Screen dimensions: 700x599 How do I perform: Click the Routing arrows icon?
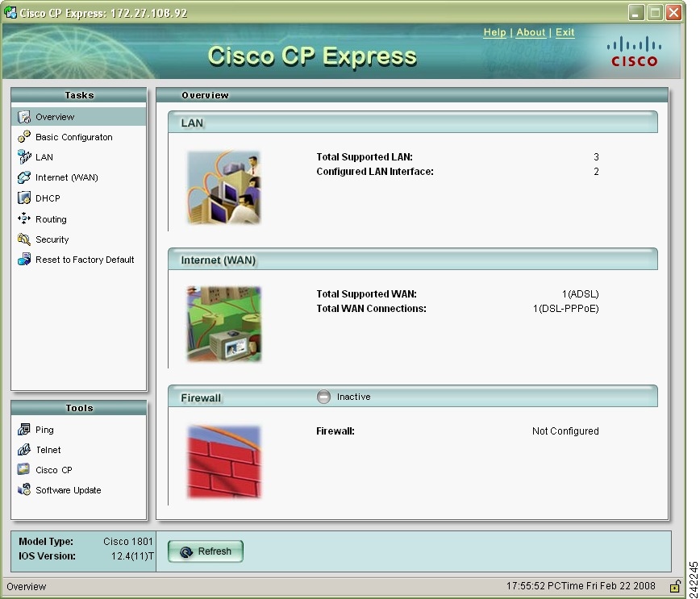pos(24,218)
